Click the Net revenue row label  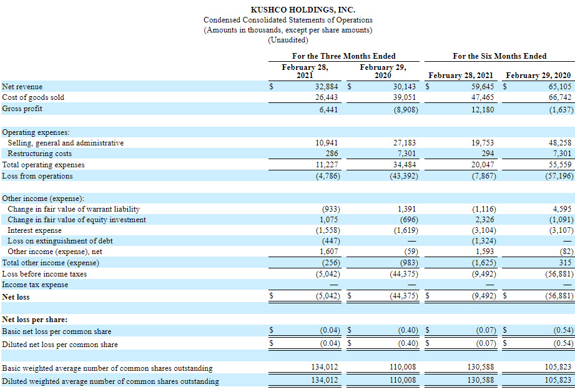tap(22, 87)
